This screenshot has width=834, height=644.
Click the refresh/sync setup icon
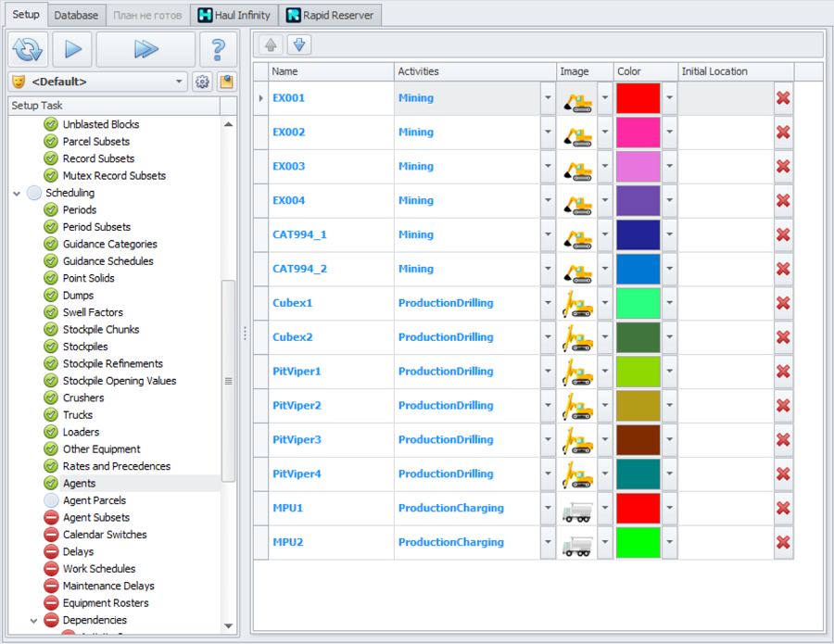pos(29,49)
